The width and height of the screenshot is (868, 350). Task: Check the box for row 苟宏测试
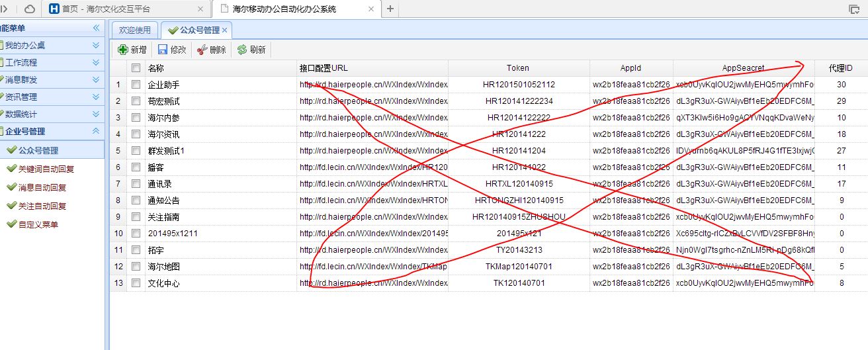point(136,101)
